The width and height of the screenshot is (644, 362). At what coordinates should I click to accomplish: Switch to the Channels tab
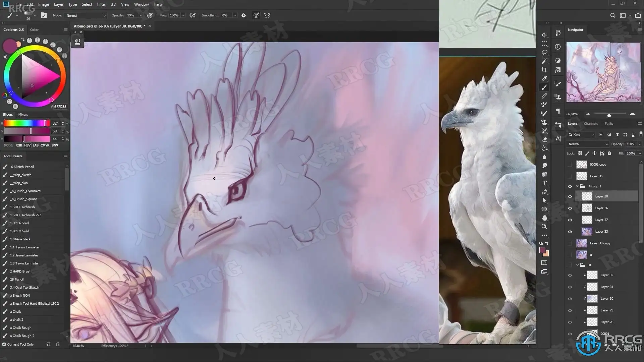click(x=591, y=124)
